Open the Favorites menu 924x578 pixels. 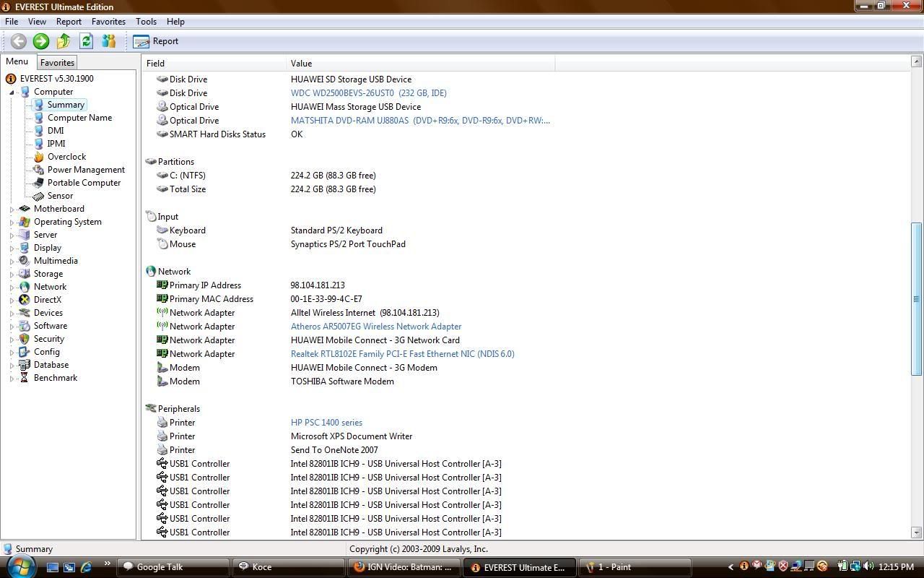coord(108,22)
